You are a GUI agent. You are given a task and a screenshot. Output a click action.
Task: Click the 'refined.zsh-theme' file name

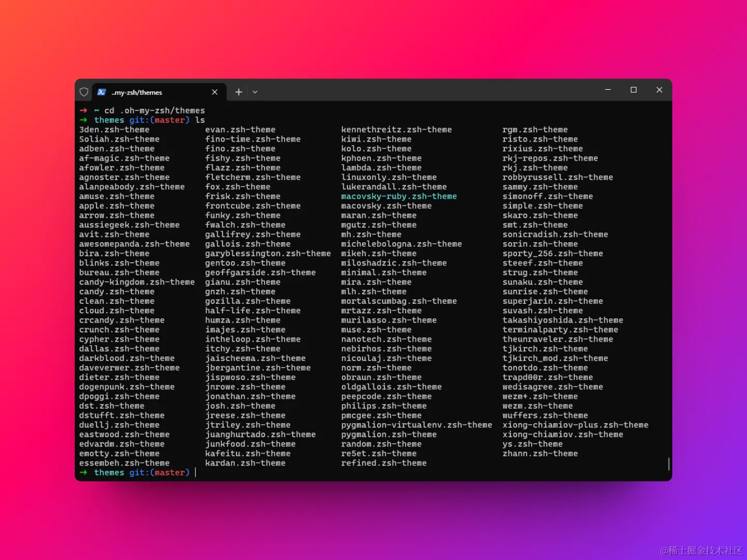384,463
